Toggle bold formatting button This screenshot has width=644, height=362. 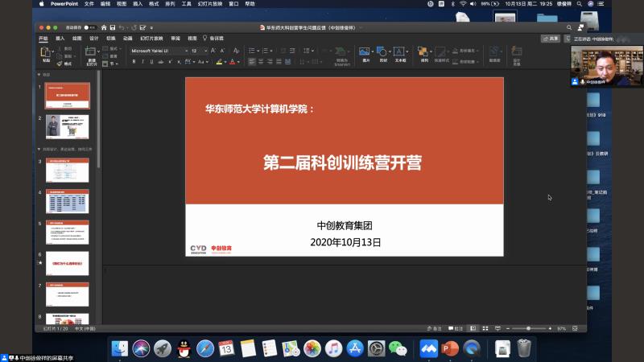(134, 61)
